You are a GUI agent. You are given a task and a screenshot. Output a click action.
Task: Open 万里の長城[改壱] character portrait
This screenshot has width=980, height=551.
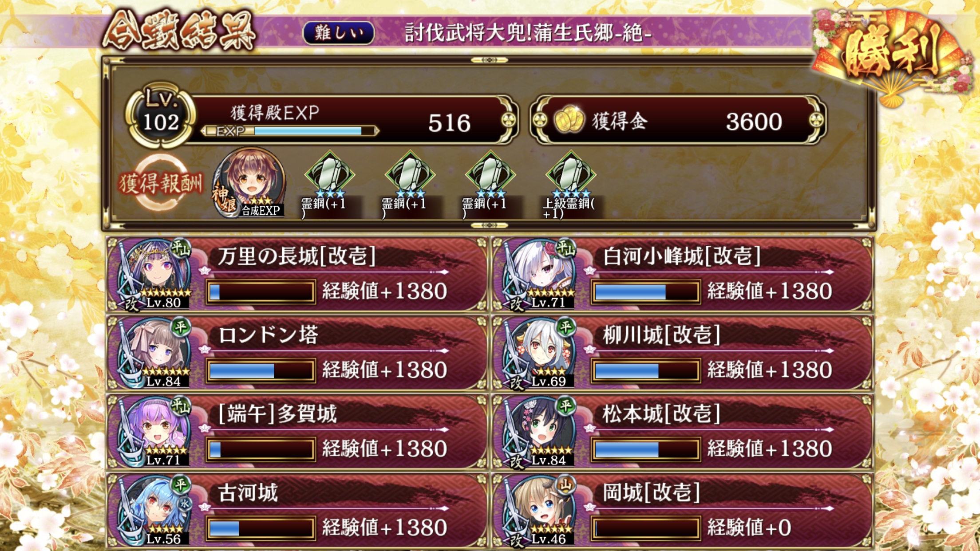pyautogui.click(x=156, y=274)
